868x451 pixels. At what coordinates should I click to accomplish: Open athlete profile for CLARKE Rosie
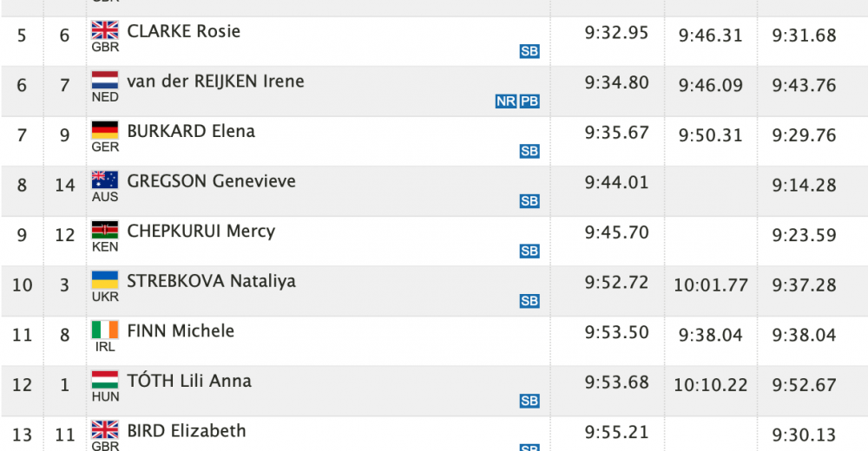[x=184, y=31]
